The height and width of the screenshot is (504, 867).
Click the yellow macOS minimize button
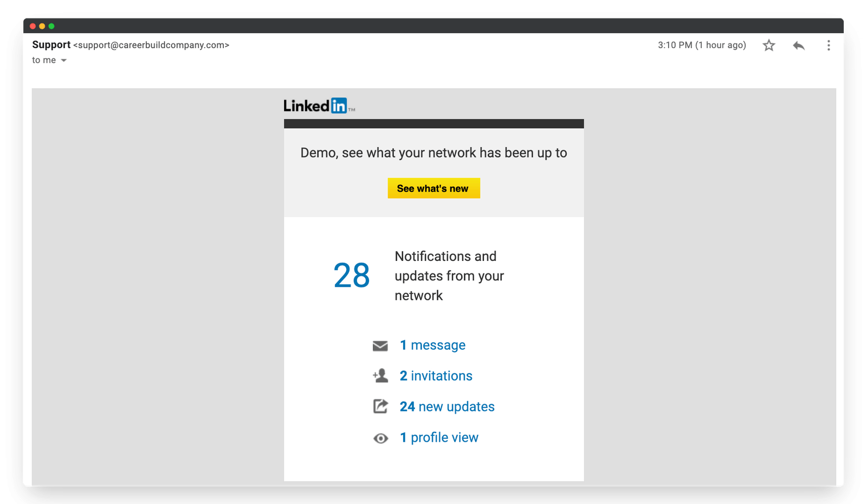(41, 25)
